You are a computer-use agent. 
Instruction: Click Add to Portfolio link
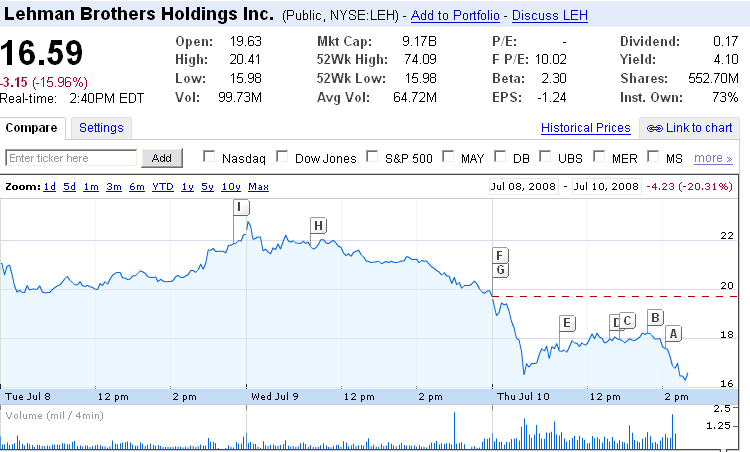[452, 16]
